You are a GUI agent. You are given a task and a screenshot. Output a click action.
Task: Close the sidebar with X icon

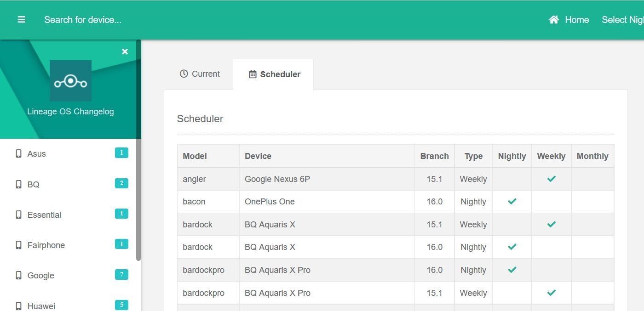(x=125, y=51)
